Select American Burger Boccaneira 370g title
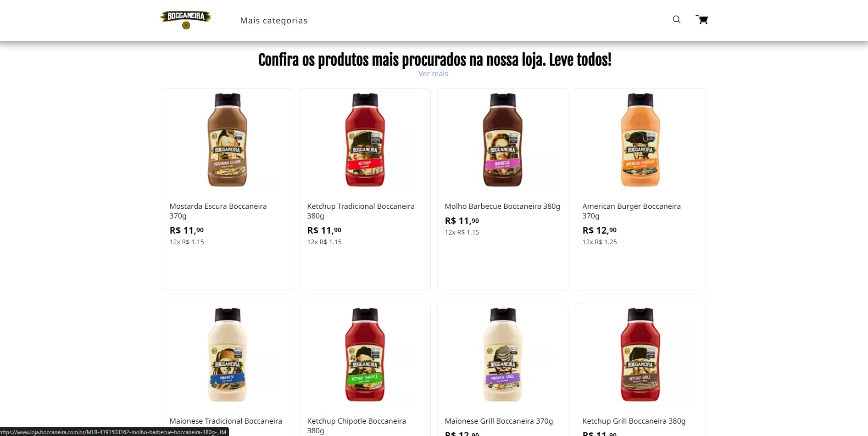This screenshot has height=436, width=868. click(631, 211)
